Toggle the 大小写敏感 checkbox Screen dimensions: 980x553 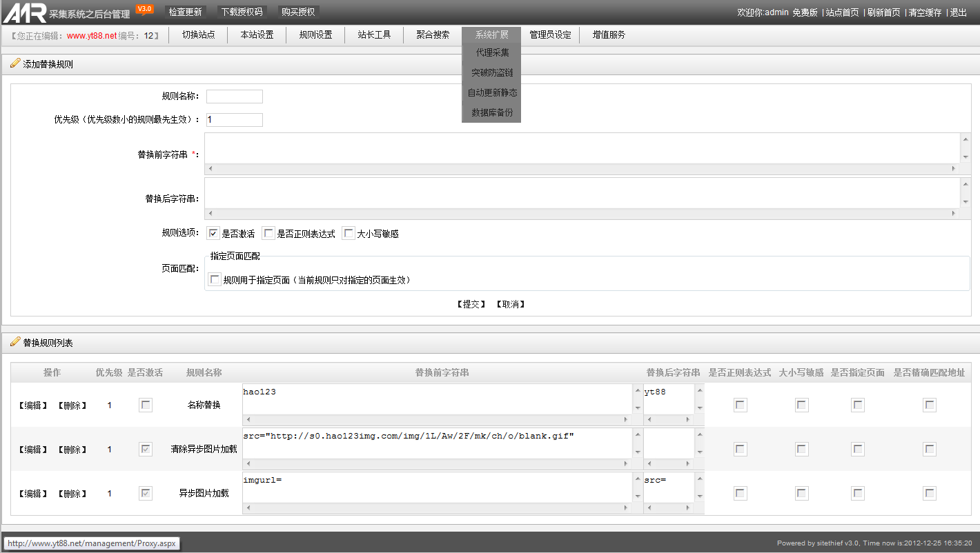coord(349,234)
